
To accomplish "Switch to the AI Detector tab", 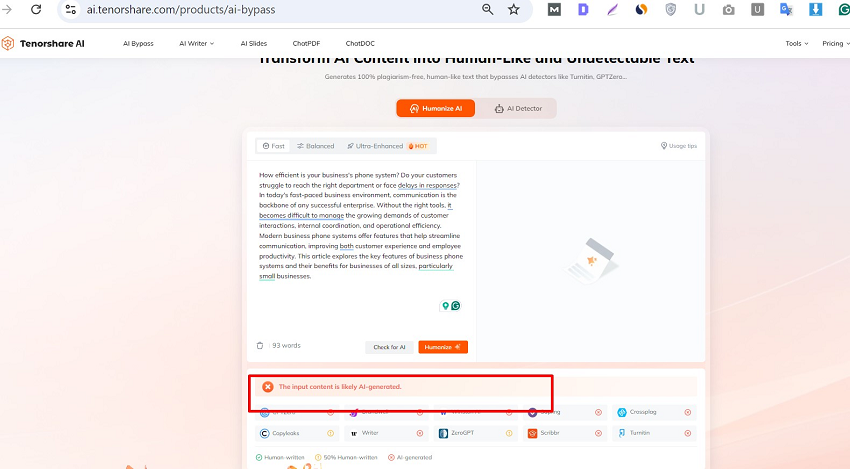I will click(x=518, y=108).
